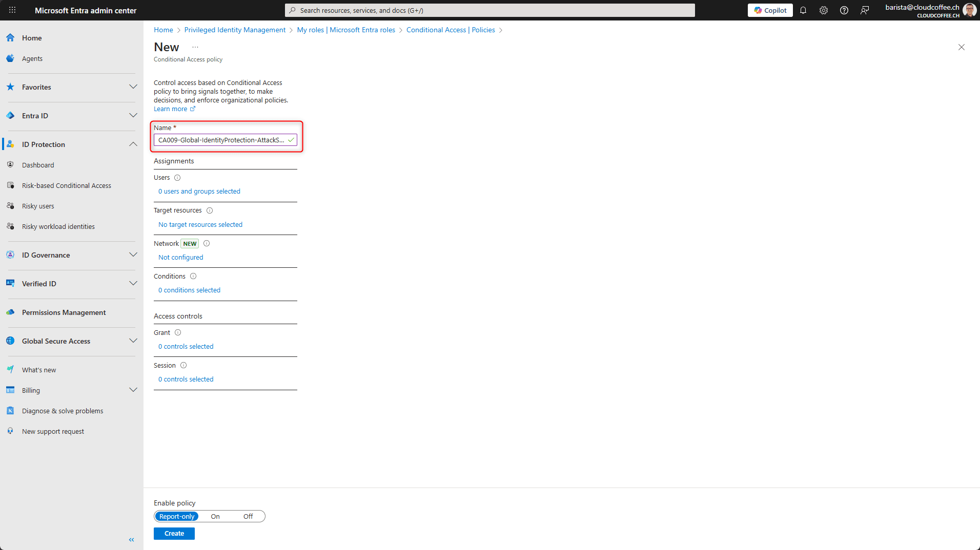
Task: Open the Conditional Access | Policies breadcrumb
Action: click(450, 30)
